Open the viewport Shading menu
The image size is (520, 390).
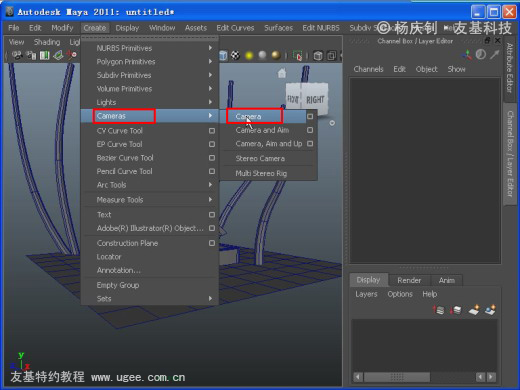47,42
